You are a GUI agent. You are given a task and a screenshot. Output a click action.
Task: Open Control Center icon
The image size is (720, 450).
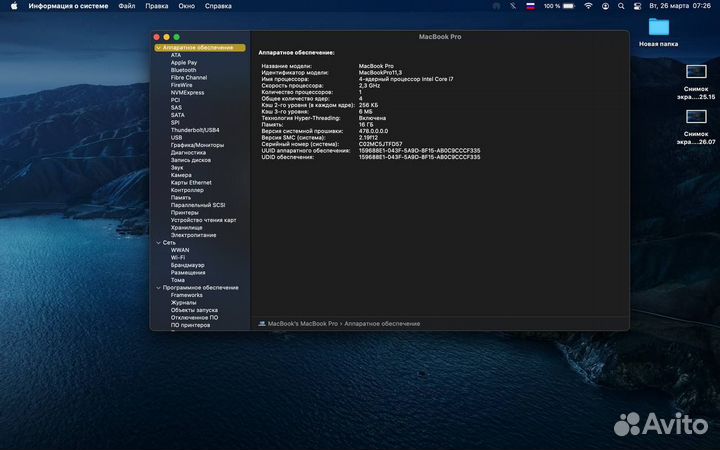click(x=637, y=6)
